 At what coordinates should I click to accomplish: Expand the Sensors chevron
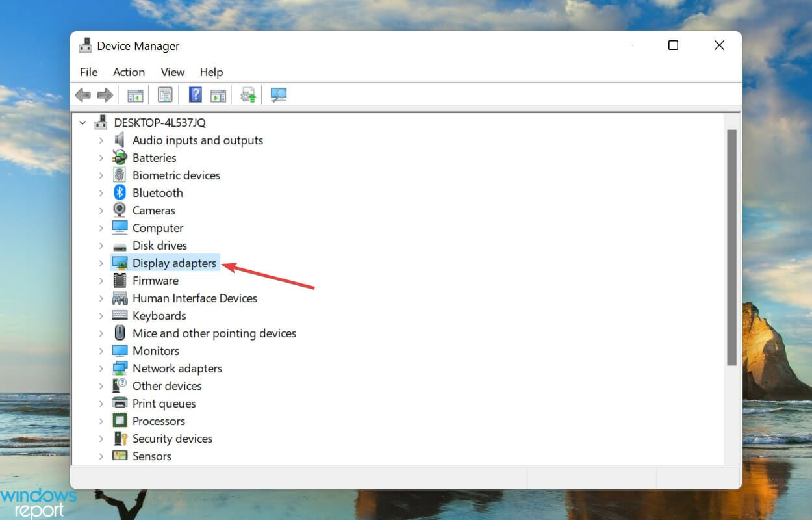(101, 456)
